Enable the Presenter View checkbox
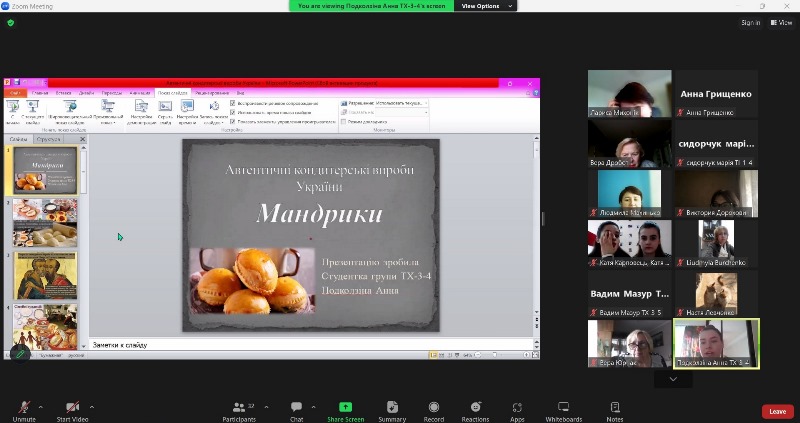 click(343, 122)
